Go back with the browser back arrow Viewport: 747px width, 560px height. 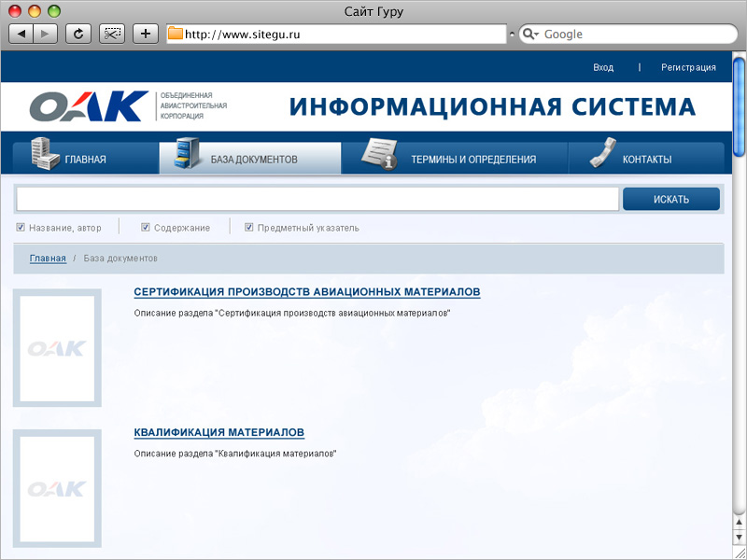coord(21,34)
